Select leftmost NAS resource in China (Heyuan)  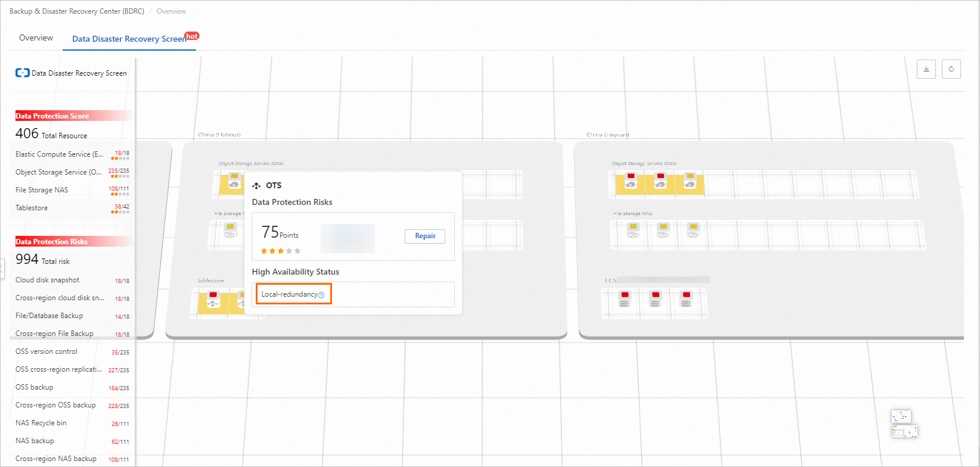pos(633,231)
